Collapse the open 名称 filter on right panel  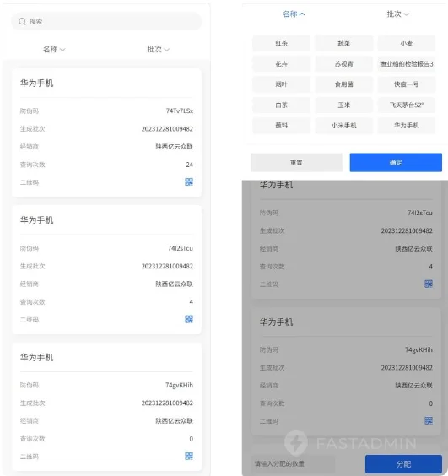pos(294,14)
